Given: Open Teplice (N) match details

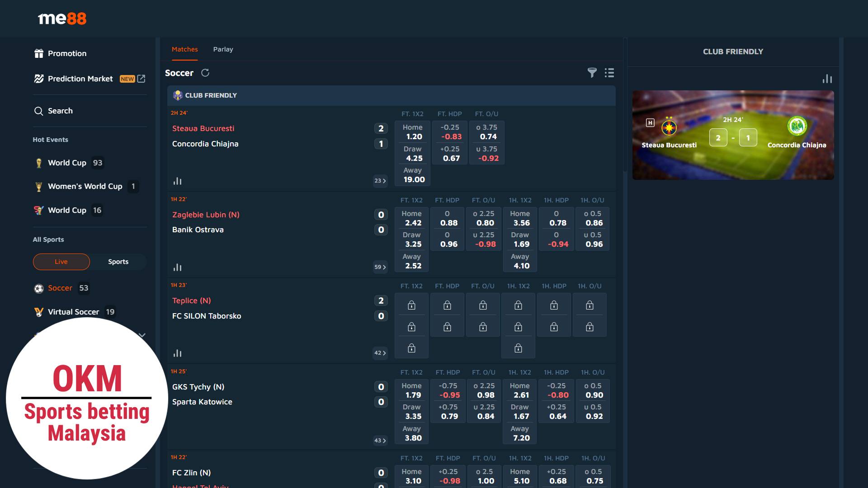Looking at the screenshot, I should [191, 300].
